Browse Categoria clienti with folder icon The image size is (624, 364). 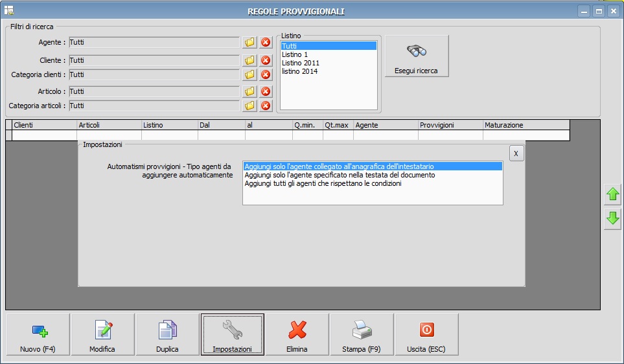pos(249,74)
